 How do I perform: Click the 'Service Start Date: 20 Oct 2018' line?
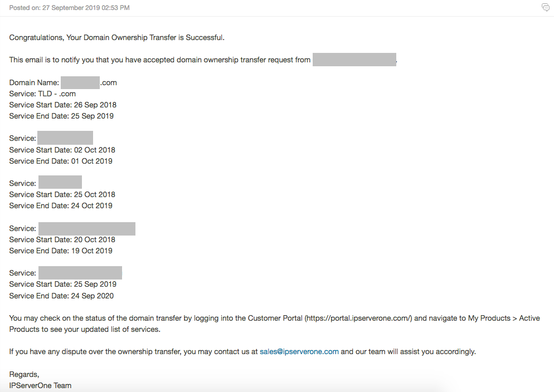click(x=62, y=239)
